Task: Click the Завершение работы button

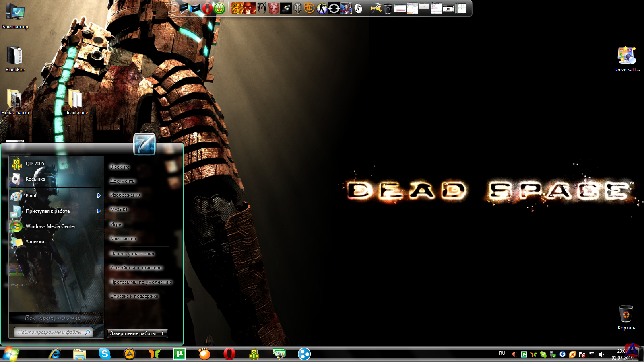Action: pyautogui.click(x=133, y=333)
